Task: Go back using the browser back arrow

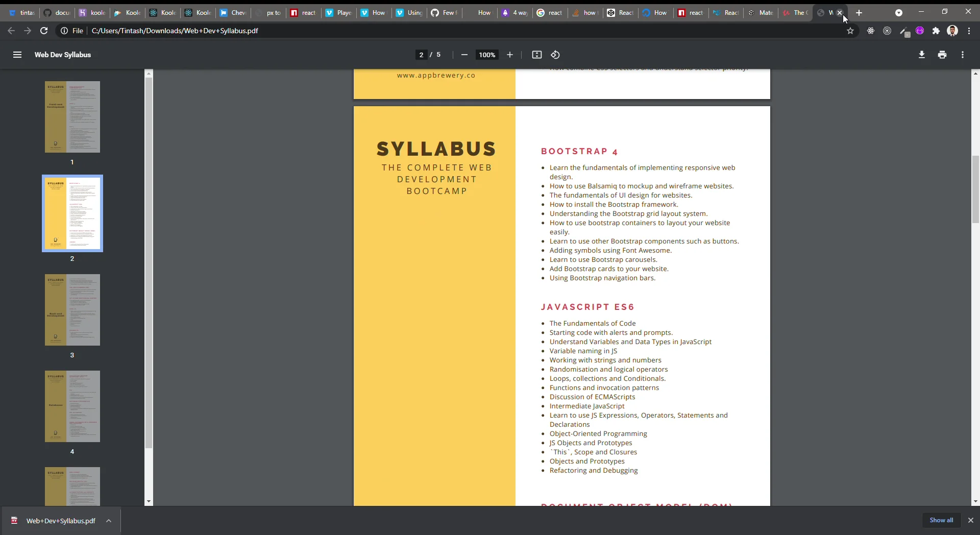Action: pos(11,31)
